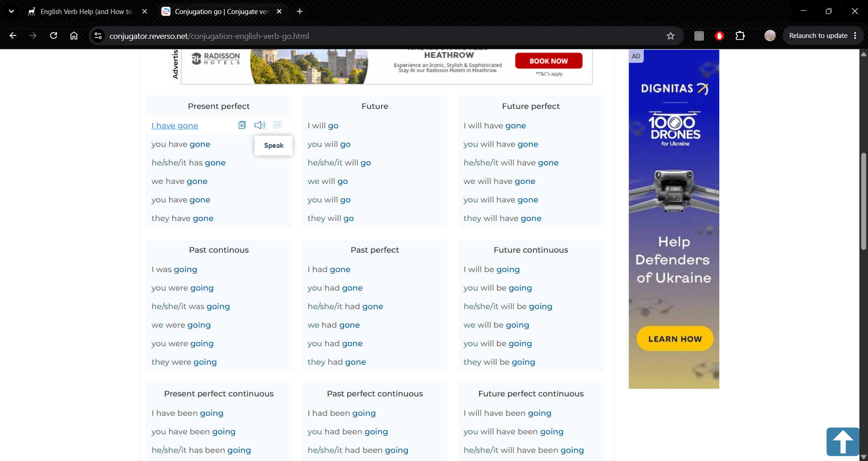Image resolution: width=868 pixels, height=461 pixels.
Task: Click the I have gone link
Action: (x=175, y=126)
